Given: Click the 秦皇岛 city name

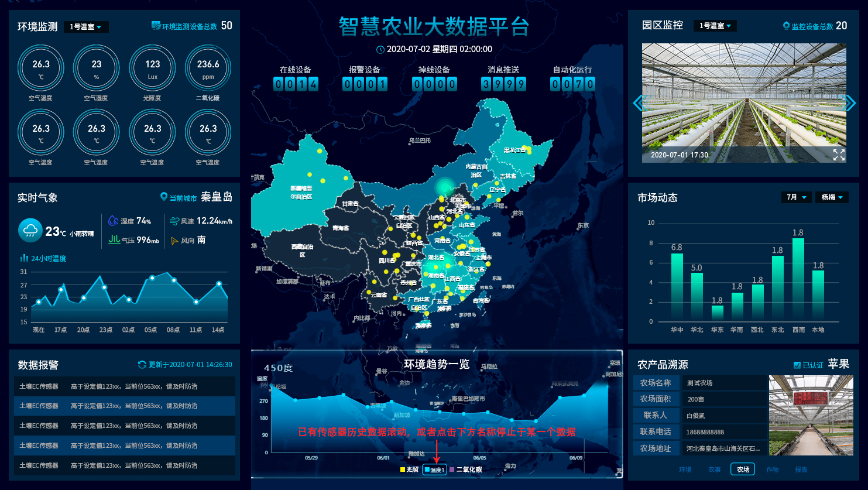Looking at the screenshot, I should (x=217, y=197).
